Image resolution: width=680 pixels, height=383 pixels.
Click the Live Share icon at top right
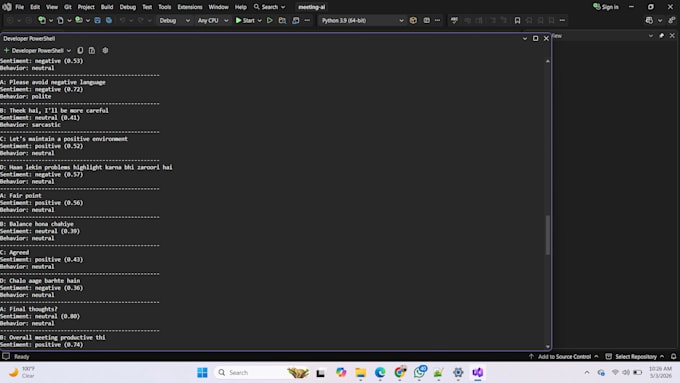[x=672, y=20]
